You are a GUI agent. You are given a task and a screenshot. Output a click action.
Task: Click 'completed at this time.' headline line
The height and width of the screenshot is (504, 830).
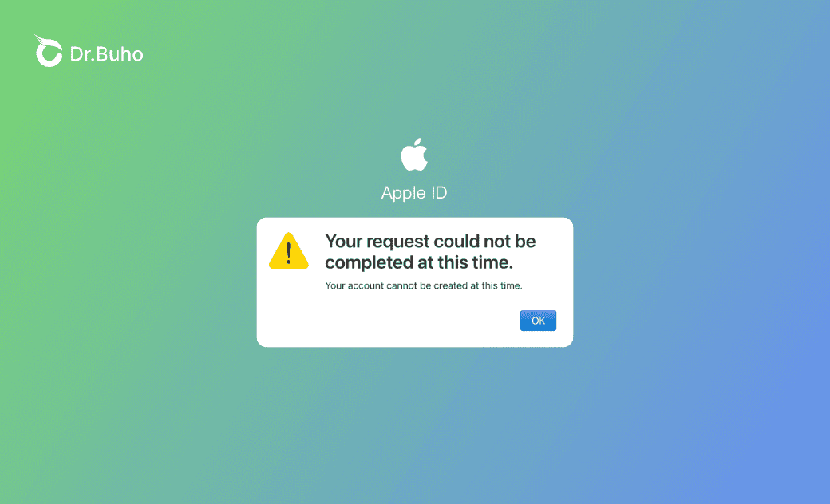pyautogui.click(x=419, y=262)
